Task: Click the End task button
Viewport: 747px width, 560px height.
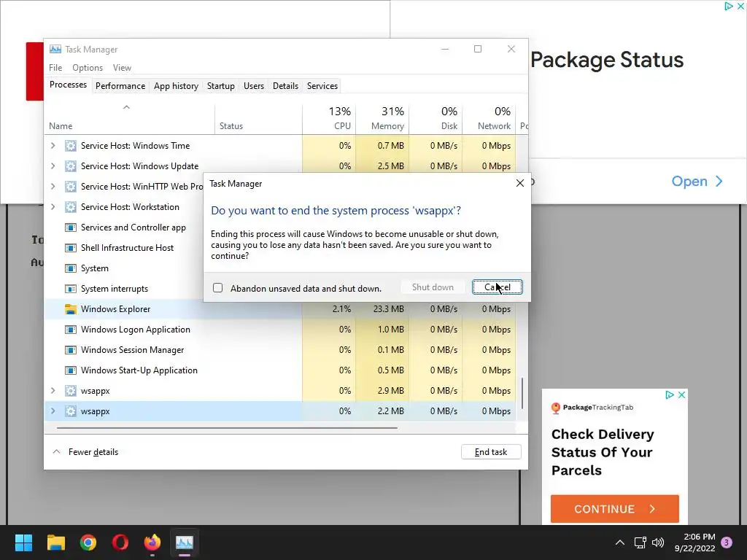Action: [x=491, y=452]
